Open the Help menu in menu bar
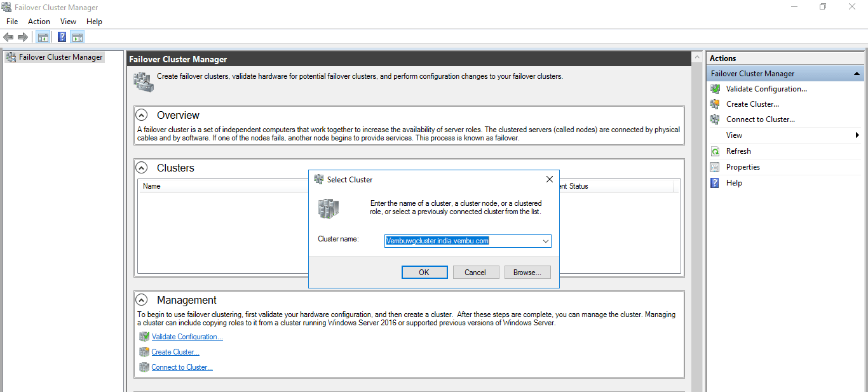868x392 pixels. pos(94,22)
